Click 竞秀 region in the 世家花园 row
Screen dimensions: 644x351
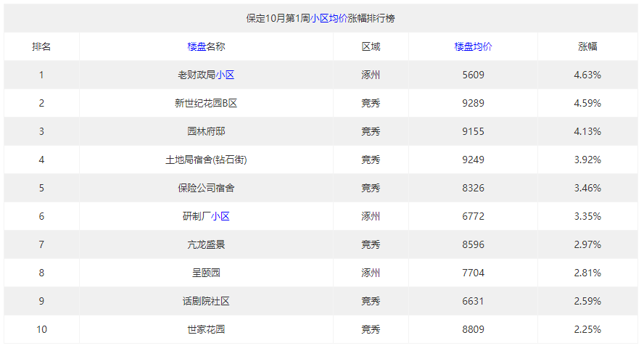(371, 330)
